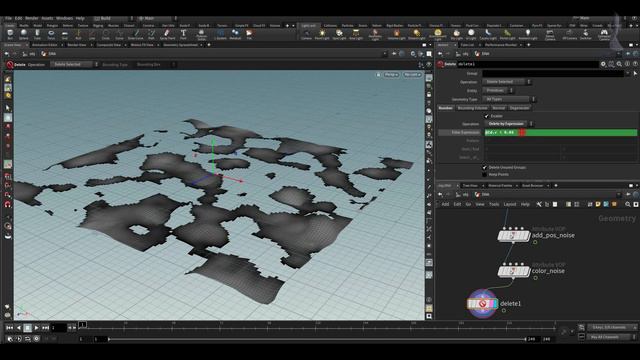Click the delete1 node
The image size is (640, 360).
pyautogui.click(x=482, y=304)
